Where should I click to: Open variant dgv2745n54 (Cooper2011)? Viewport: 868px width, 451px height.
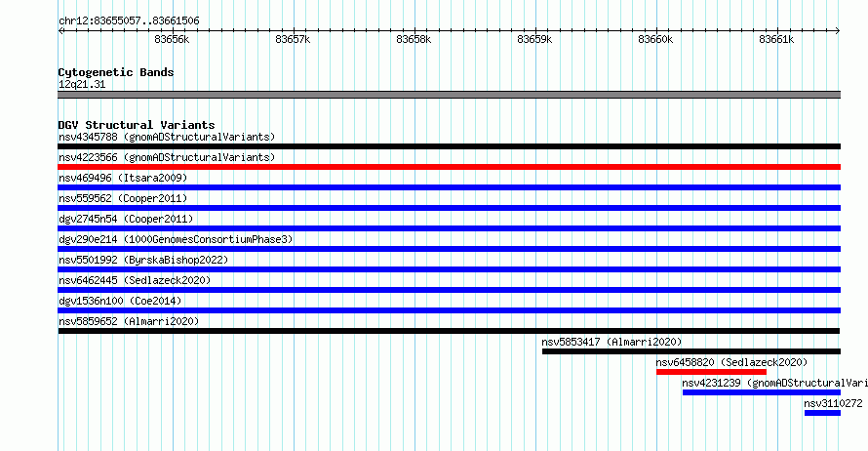(126, 219)
